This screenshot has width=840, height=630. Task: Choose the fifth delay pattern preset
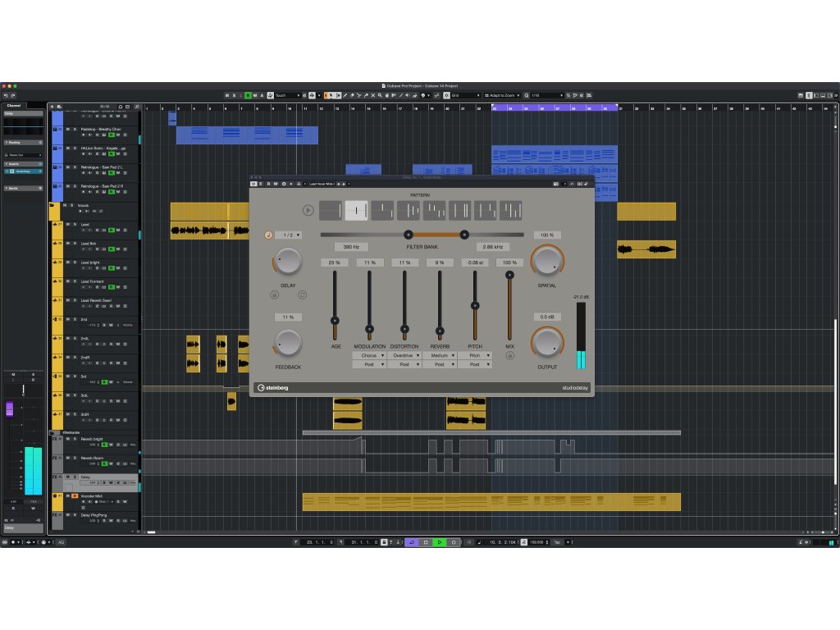[434, 211]
